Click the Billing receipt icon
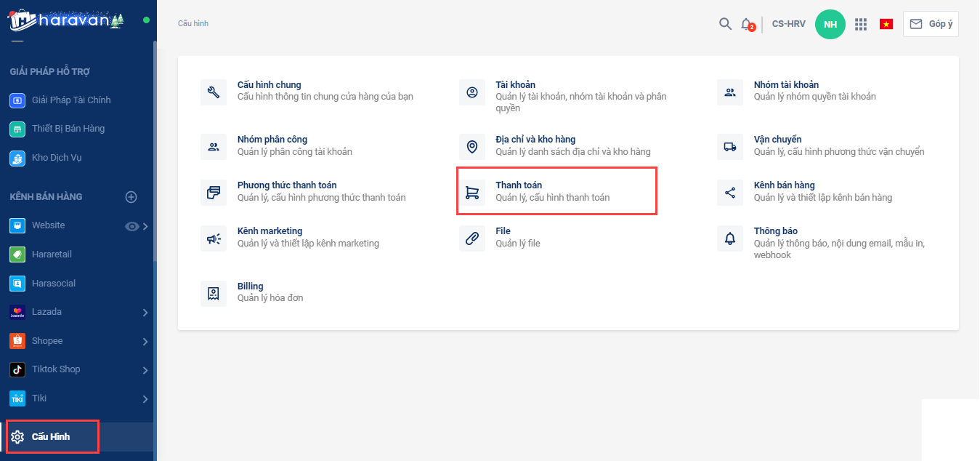Screen dimensions: 980x461 214,293
